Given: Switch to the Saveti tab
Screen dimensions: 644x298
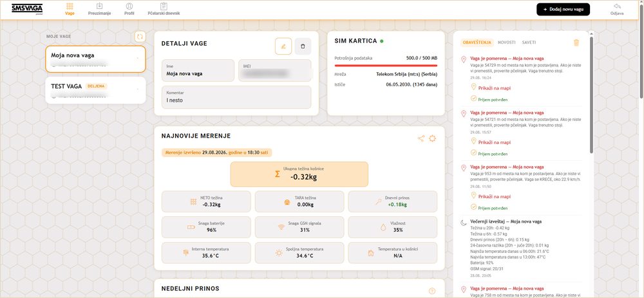Looking at the screenshot, I should 529,42.
